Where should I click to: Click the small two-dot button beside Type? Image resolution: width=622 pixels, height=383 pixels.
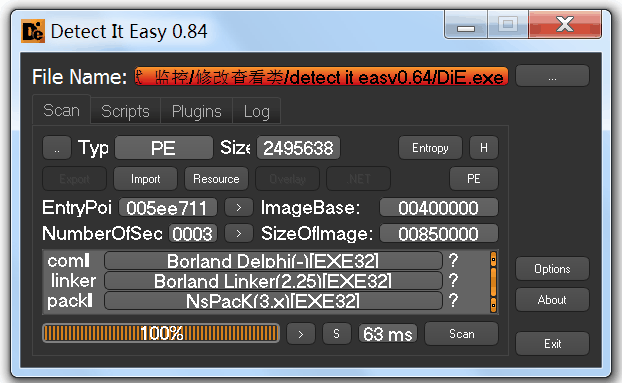coord(57,148)
